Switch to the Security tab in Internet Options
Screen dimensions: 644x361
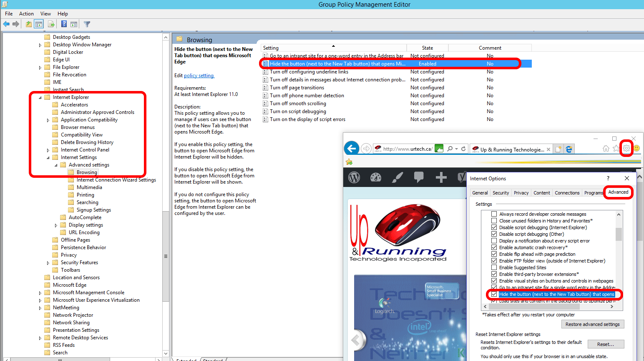(x=501, y=192)
